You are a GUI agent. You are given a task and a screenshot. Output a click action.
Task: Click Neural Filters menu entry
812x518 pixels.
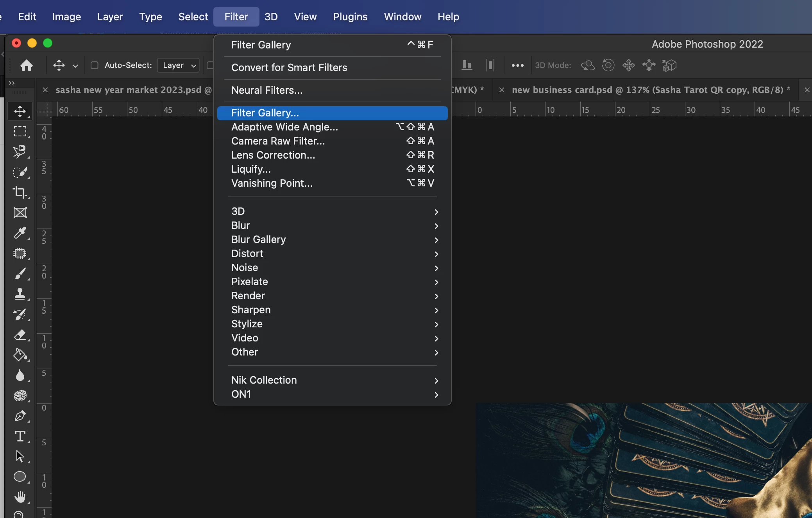pyautogui.click(x=267, y=90)
